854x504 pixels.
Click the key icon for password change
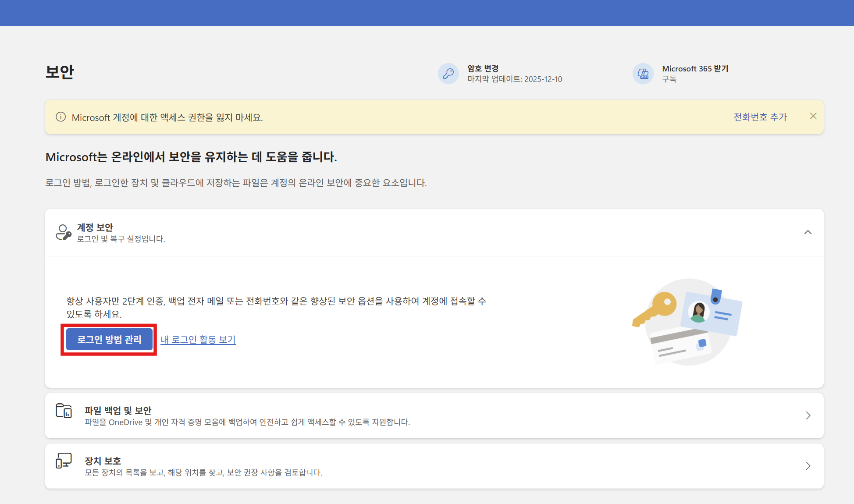click(448, 74)
